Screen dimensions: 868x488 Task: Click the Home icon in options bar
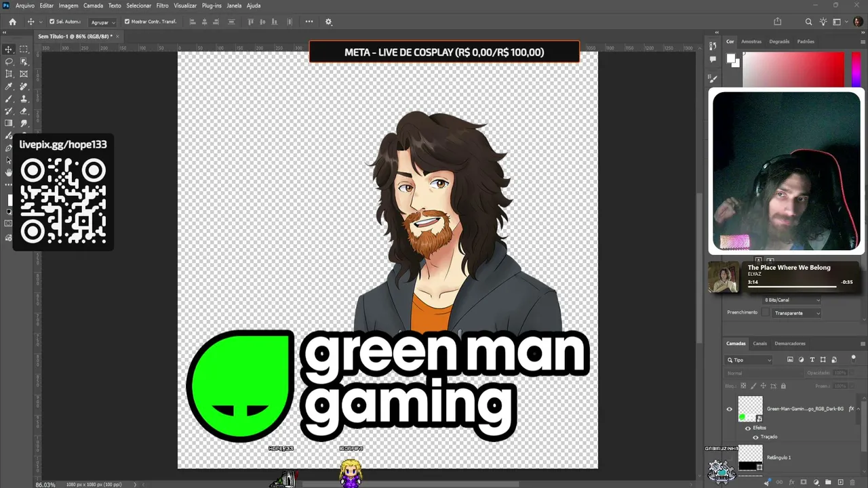coord(12,22)
